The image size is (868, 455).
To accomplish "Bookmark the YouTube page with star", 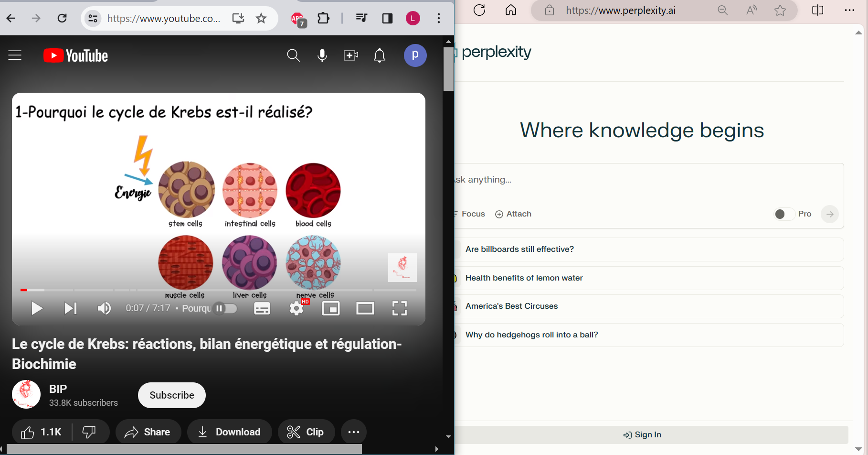I will point(261,19).
